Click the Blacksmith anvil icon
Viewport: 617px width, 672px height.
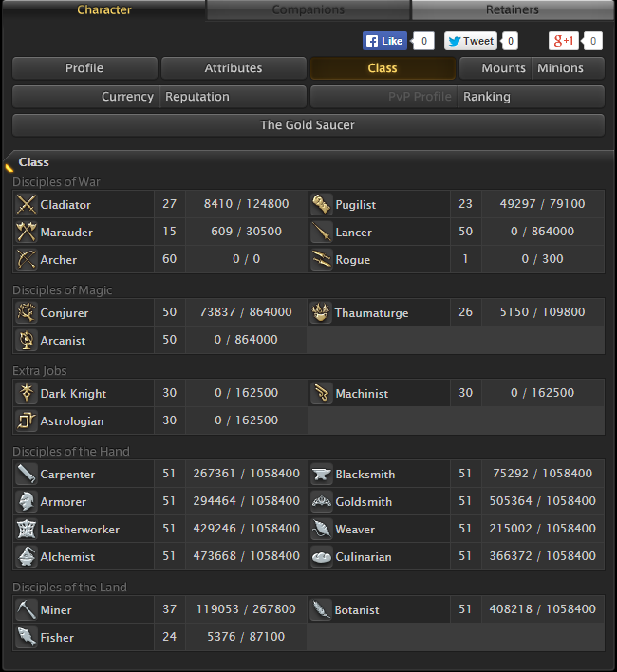point(322,474)
